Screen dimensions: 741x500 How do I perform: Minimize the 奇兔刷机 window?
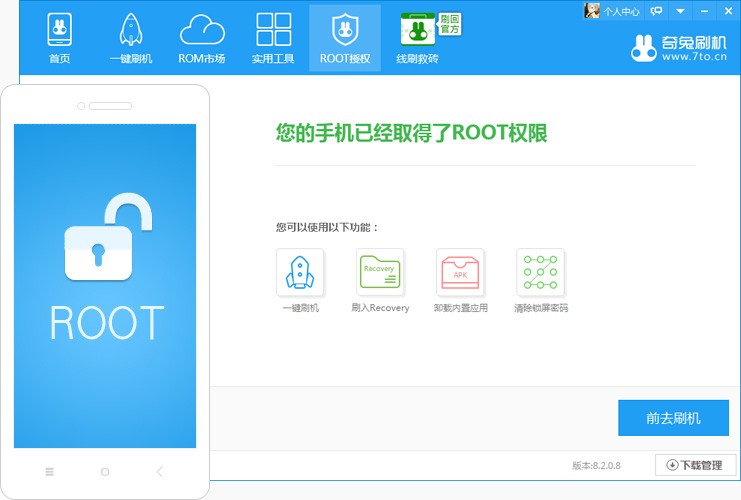coord(705,11)
